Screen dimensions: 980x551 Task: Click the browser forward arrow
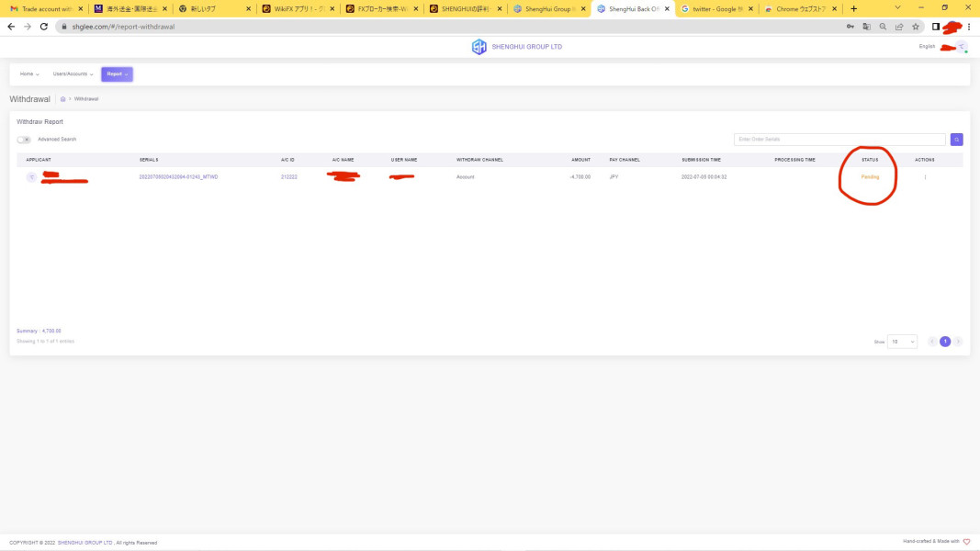click(28, 27)
